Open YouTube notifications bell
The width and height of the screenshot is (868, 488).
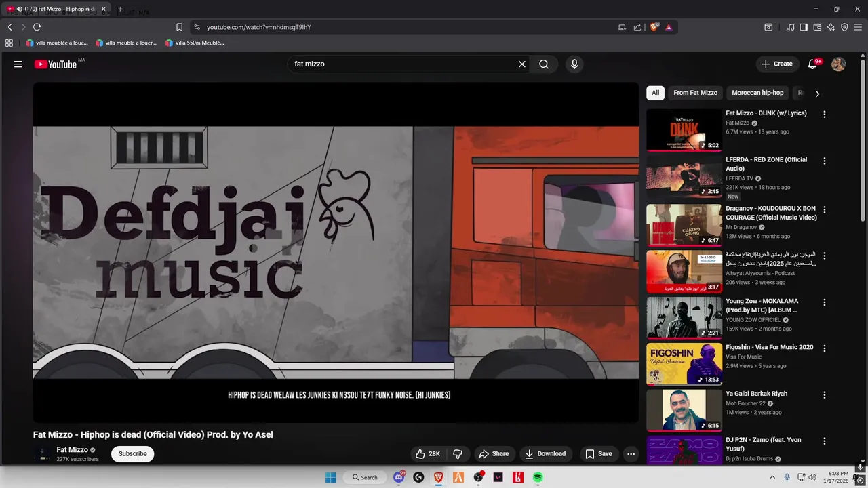tap(812, 64)
